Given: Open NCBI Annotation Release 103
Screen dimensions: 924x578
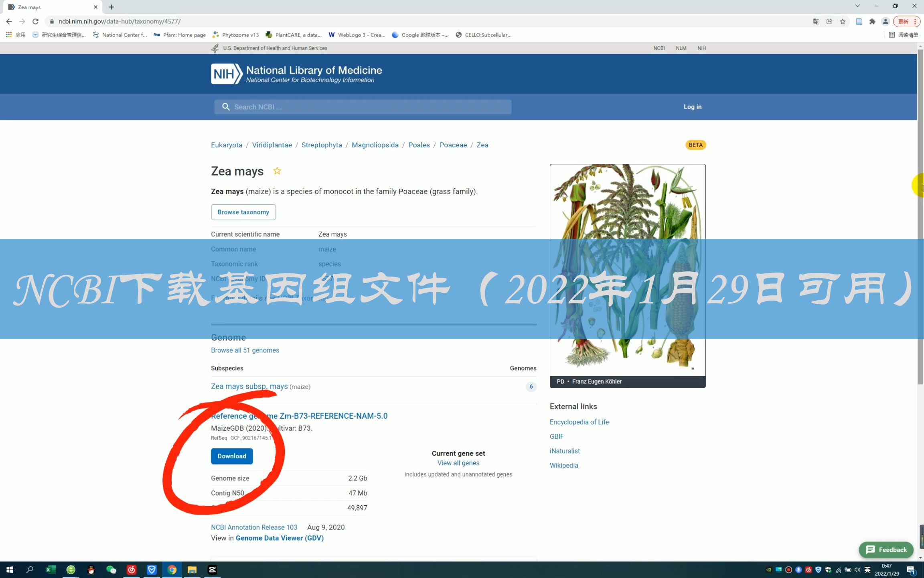Looking at the screenshot, I should point(254,527).
